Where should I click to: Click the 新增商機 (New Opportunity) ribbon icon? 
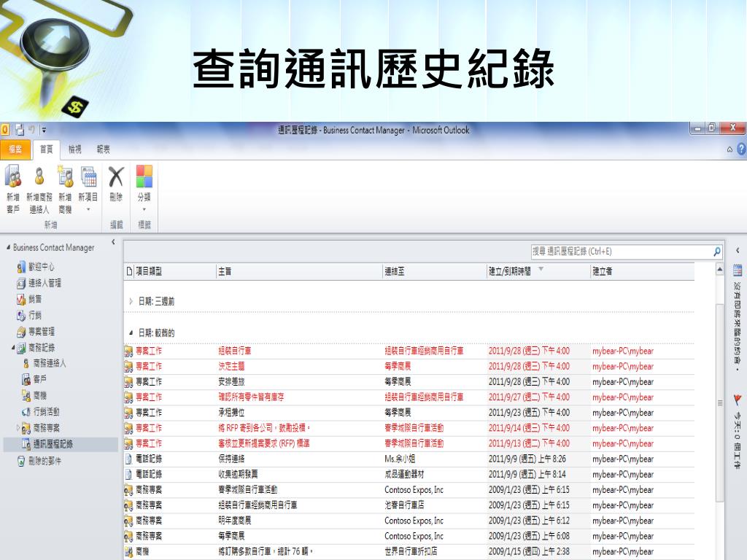pos(65,189)
